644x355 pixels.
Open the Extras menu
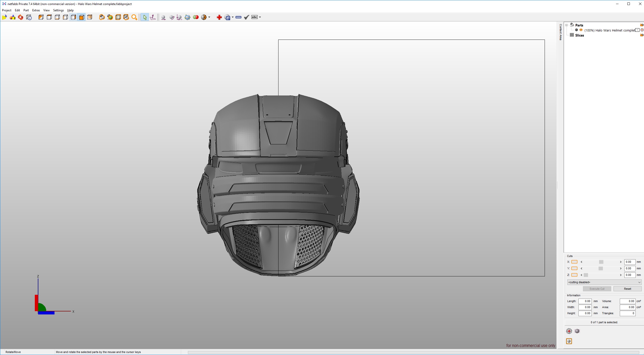click(x=36, y=10)
